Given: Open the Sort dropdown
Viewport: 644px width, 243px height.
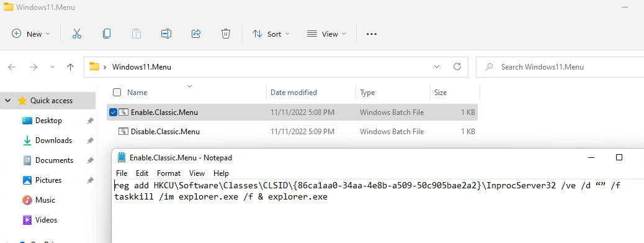Looking at the screenshot, I should tap(271, 34).
